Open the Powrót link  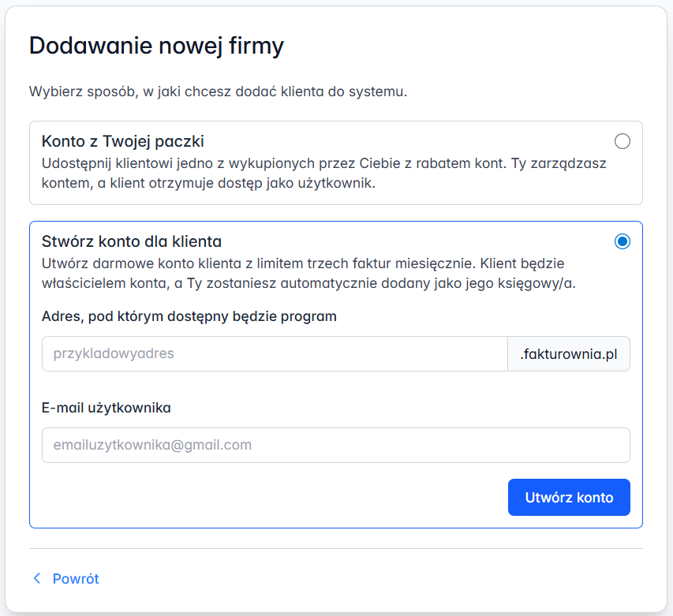tap(75, 578)
